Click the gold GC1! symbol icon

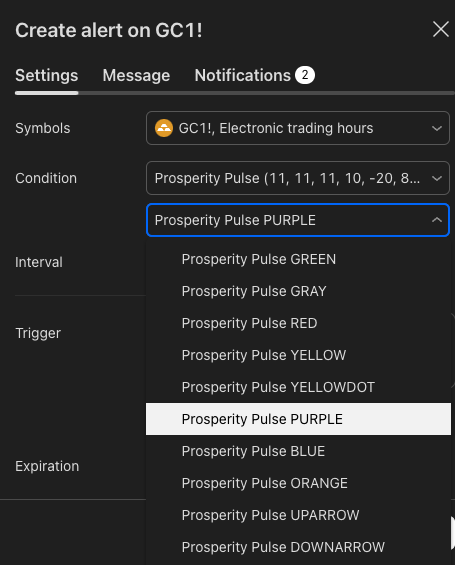(164, 128)
